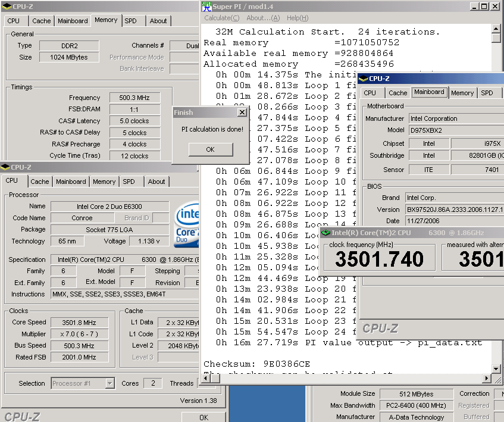Click the Instructions field MMX, SSE, SSE2
The width and height of the screenshot is (504, 422).
click(x=125, y=294)
